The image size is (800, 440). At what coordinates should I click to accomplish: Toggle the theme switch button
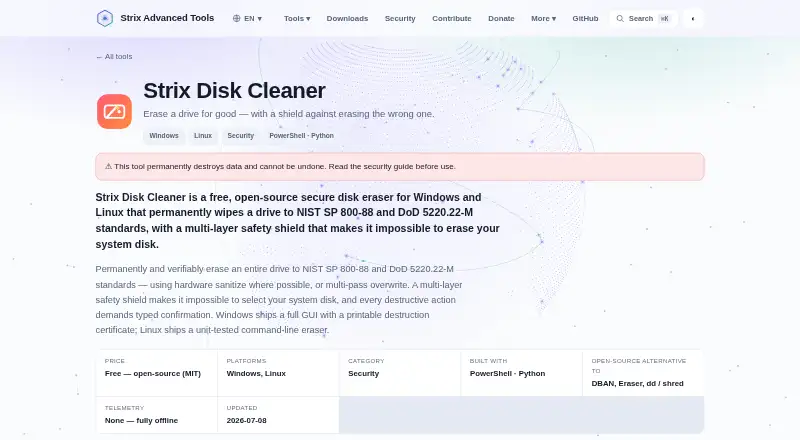(x=693, y=18)
